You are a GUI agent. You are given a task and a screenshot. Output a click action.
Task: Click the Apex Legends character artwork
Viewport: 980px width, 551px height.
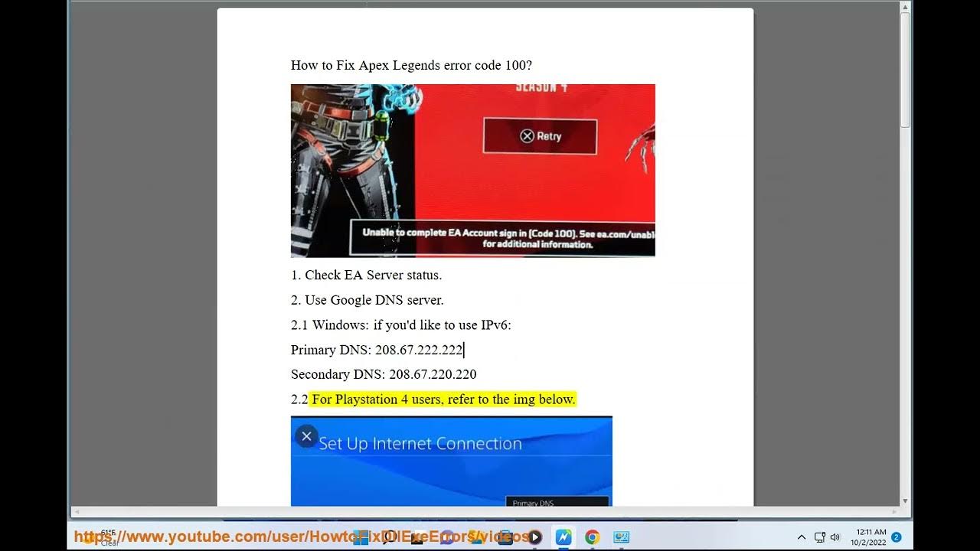(x=352, y=170)
